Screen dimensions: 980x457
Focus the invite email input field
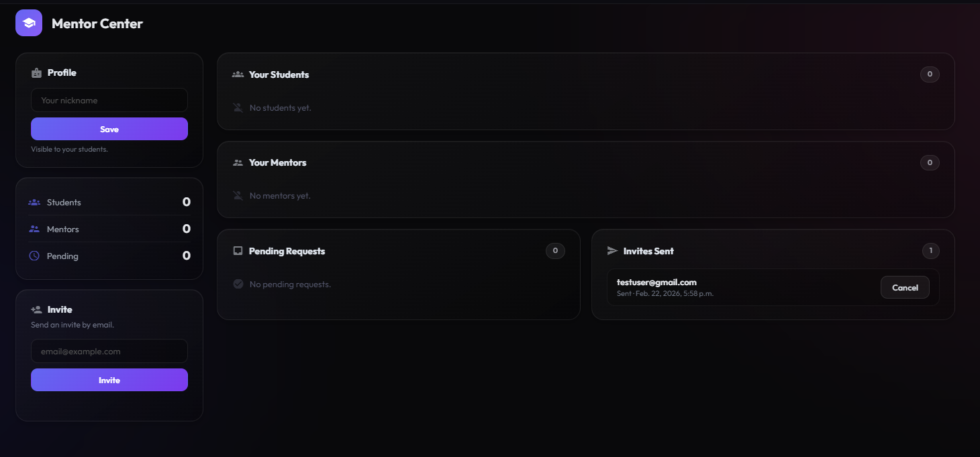click(x=109, y=352)
